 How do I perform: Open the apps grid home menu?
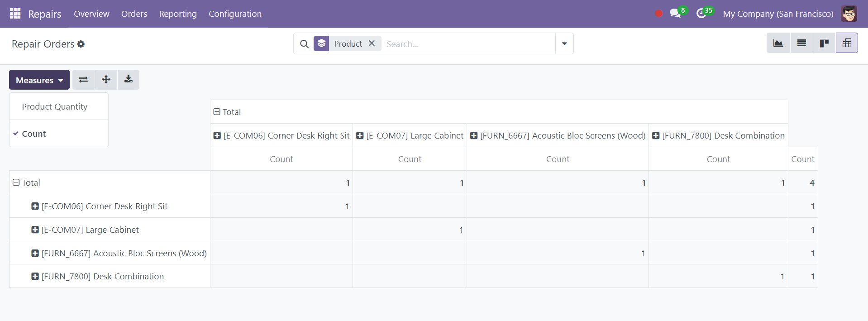(15, 14)
